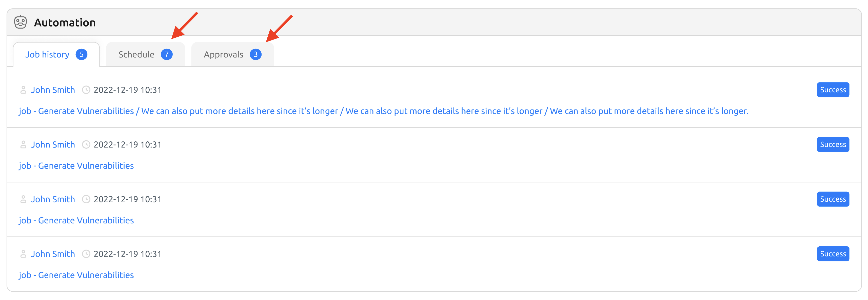Click the clock icon in the first job row
This screenshot has width=868, height=300.
(86, 90)
